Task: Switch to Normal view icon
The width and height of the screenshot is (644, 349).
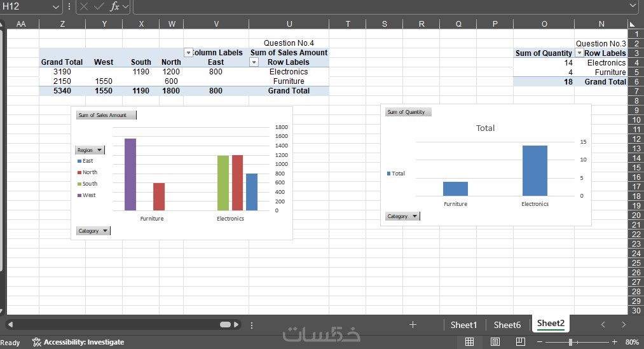Action: 469,341
